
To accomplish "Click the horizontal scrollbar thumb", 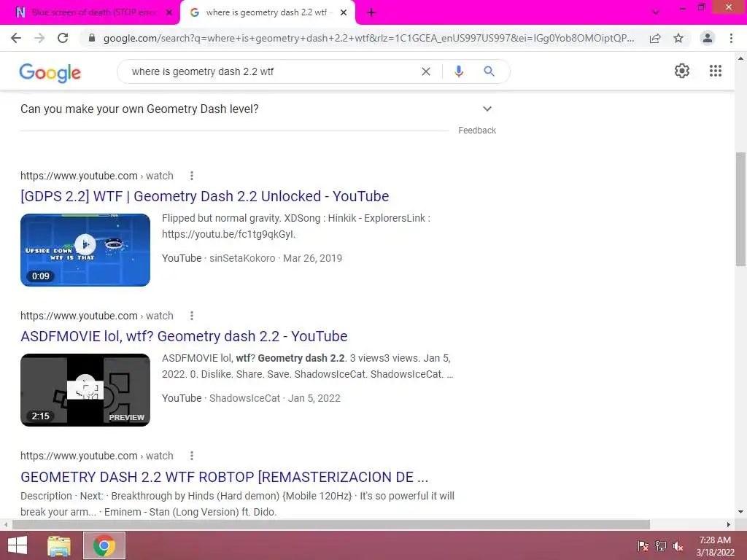I will tap(331, 524).
